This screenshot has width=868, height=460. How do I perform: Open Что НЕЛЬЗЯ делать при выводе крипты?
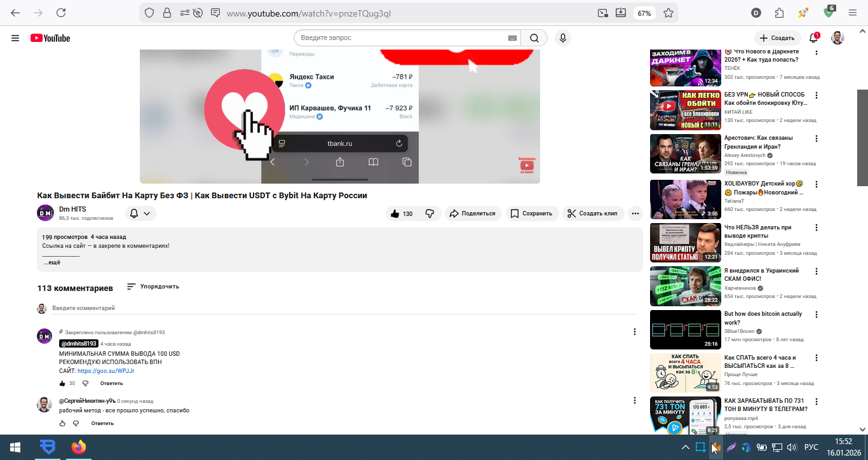[758, 231]
